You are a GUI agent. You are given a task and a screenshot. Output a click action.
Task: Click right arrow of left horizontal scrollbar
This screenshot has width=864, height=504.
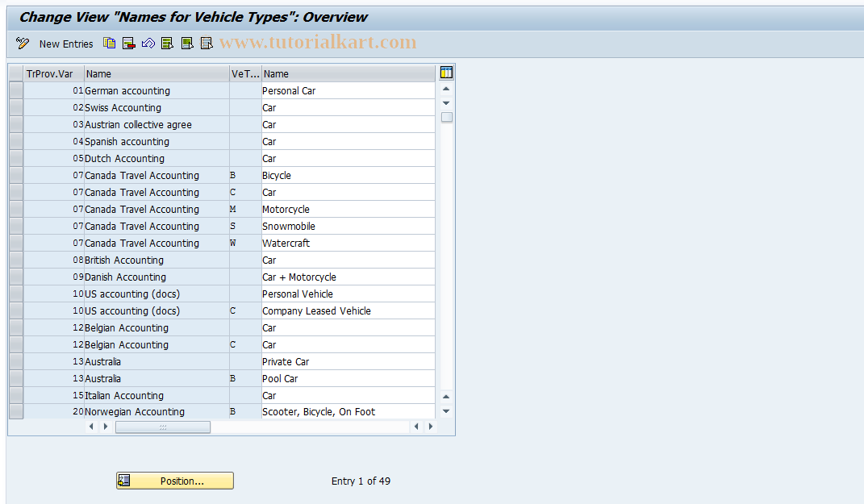(106, 427)
